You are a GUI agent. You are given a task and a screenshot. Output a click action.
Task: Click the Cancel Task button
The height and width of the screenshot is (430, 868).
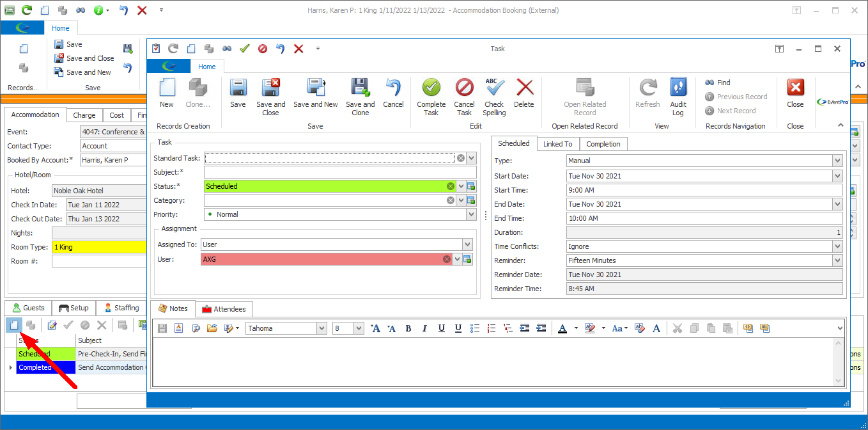tap(464, 97)
